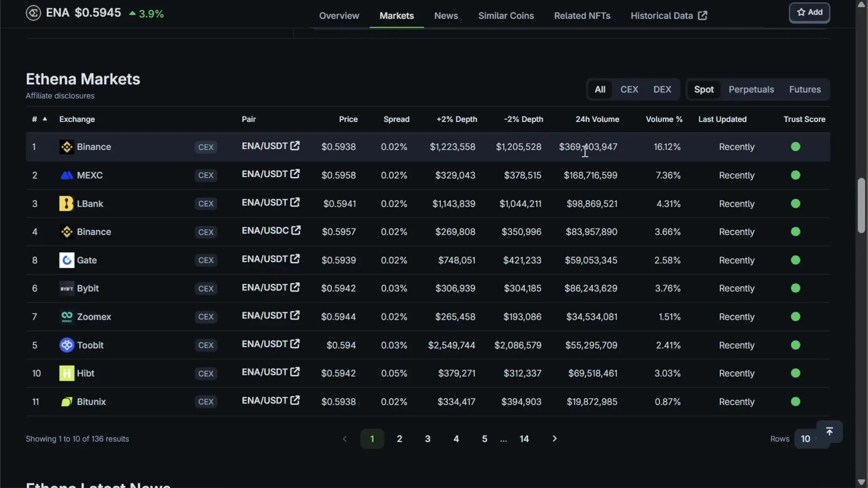Click the next page chevron
This screenshot has height=488, width=868.
pos(554,438)
